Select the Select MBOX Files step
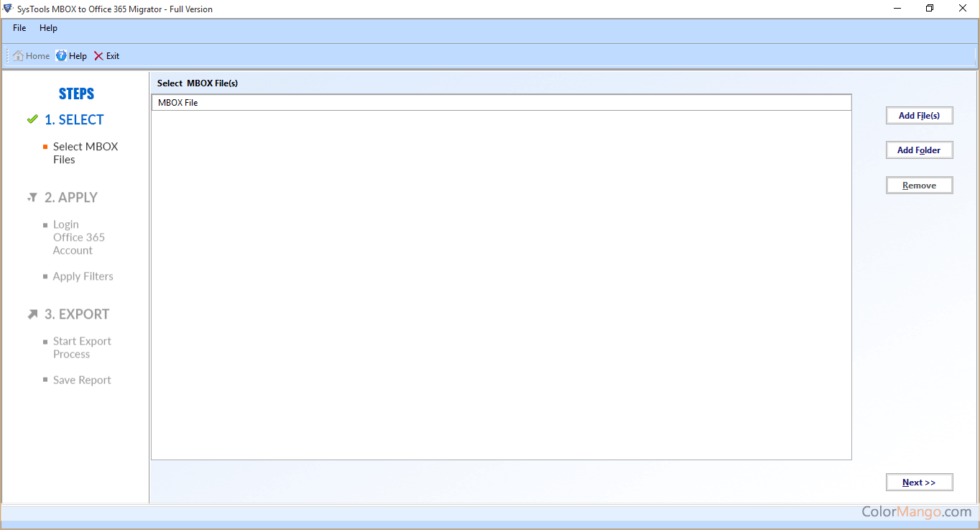 tap(85, 153)
